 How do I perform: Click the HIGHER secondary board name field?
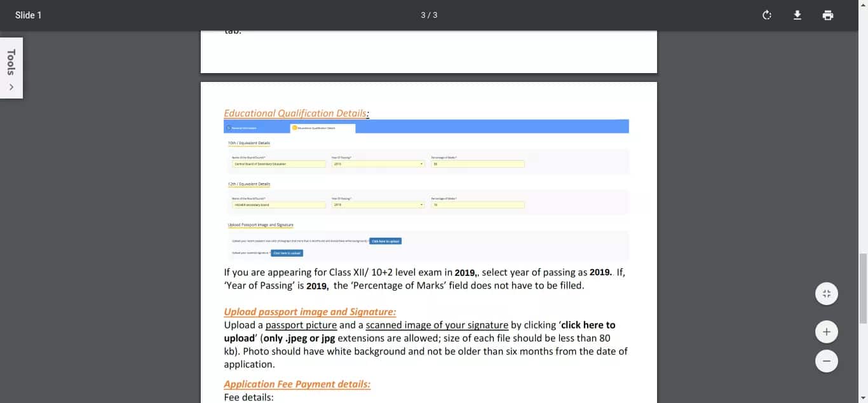[x=278, y=205]
